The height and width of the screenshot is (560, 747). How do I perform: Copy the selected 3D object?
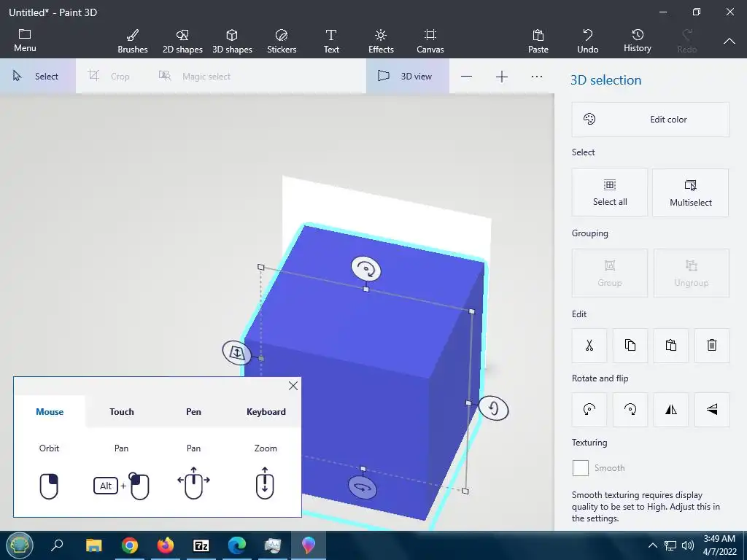630,345
